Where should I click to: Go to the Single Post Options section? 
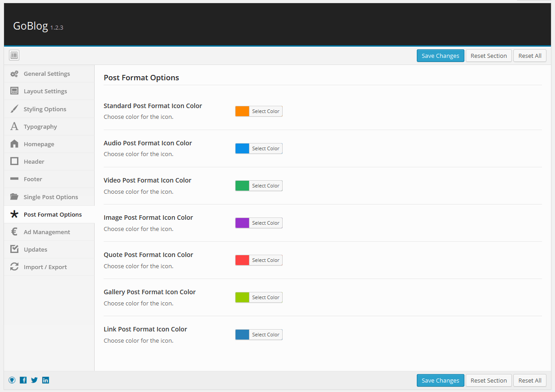(x=49, y=197)
